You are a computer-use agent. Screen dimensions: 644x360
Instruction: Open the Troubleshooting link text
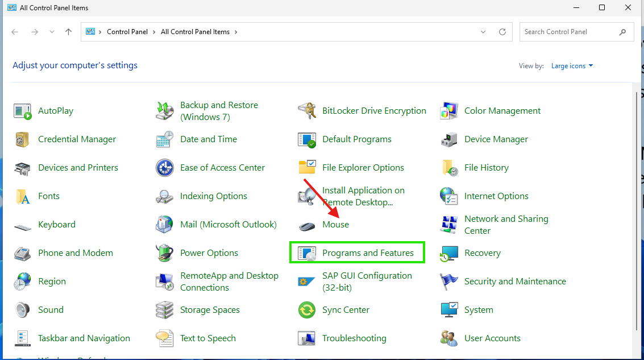click(x=354, y=338)
